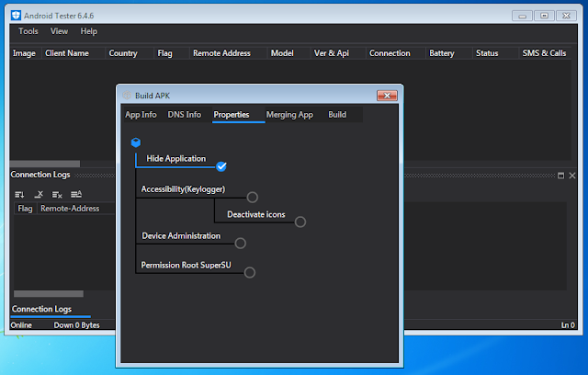This screenshot has width=588, height=375.
Task: Click the Down 0 Bytes status entry
Action: (x=77, y=325)
